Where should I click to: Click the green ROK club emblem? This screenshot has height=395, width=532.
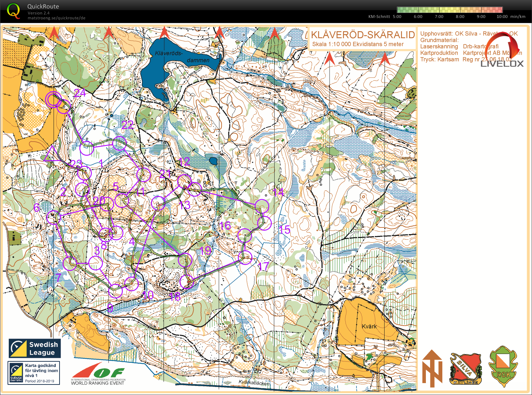[503, 367]
